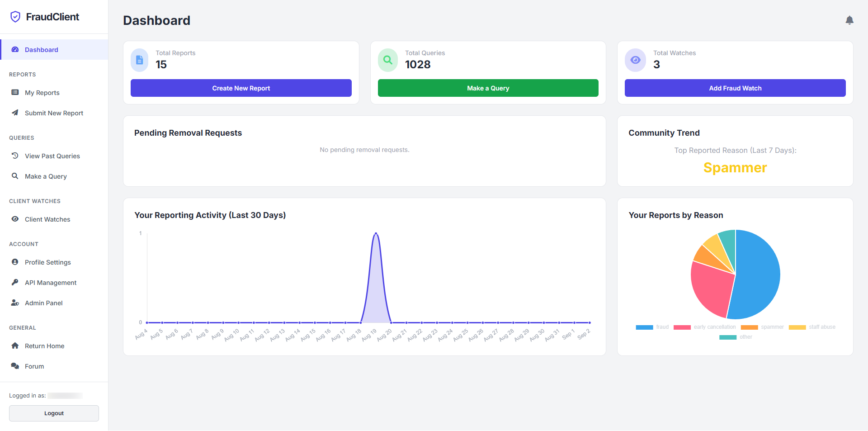Viewport: 868px width, 431px height.
Task: Click the Admin Panel user icon
Action: pos(15,303)
